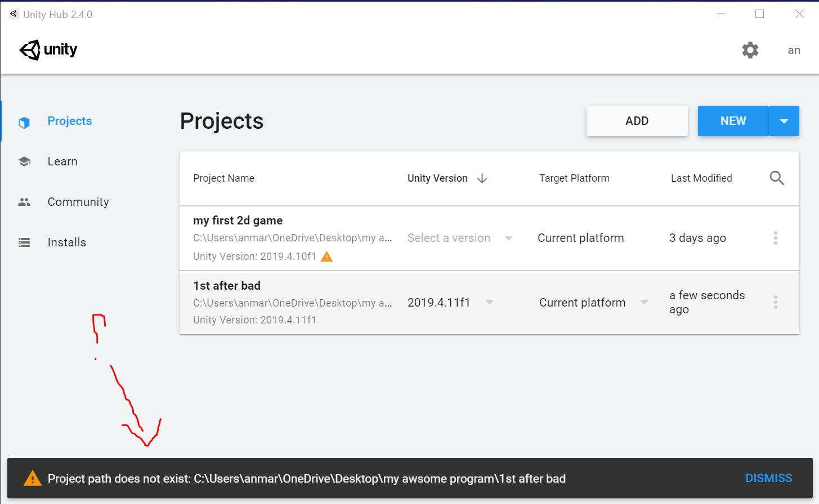Image resolution: width=819 pixels, height=504 pixels.
Task: Switch to the Projects tab
Action: point(70,121)
